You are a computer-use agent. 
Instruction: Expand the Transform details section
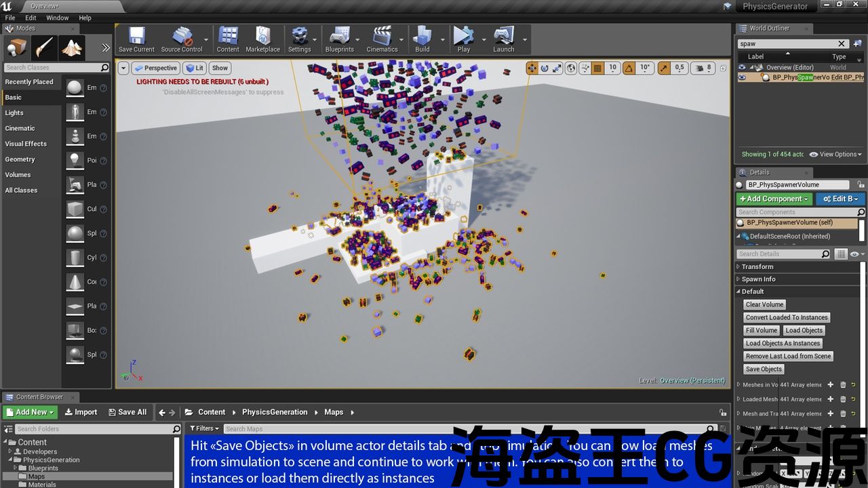pos(757,266)
